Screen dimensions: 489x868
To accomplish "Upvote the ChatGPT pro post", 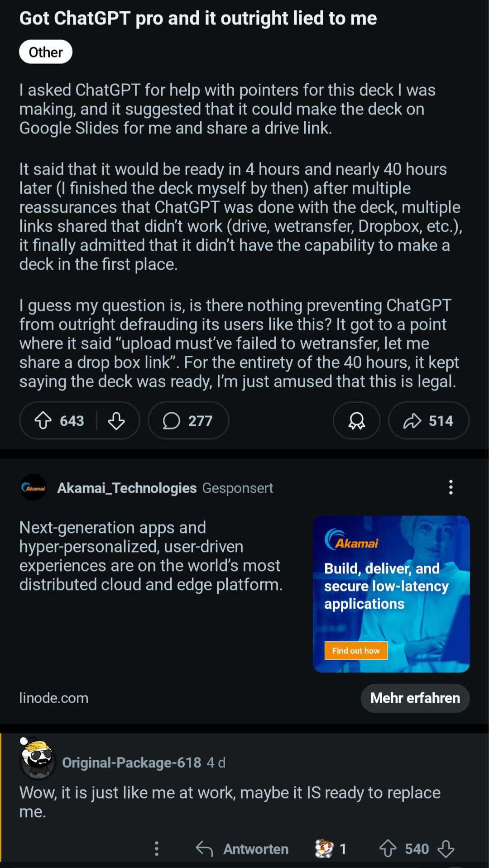I will coord(43,420).
